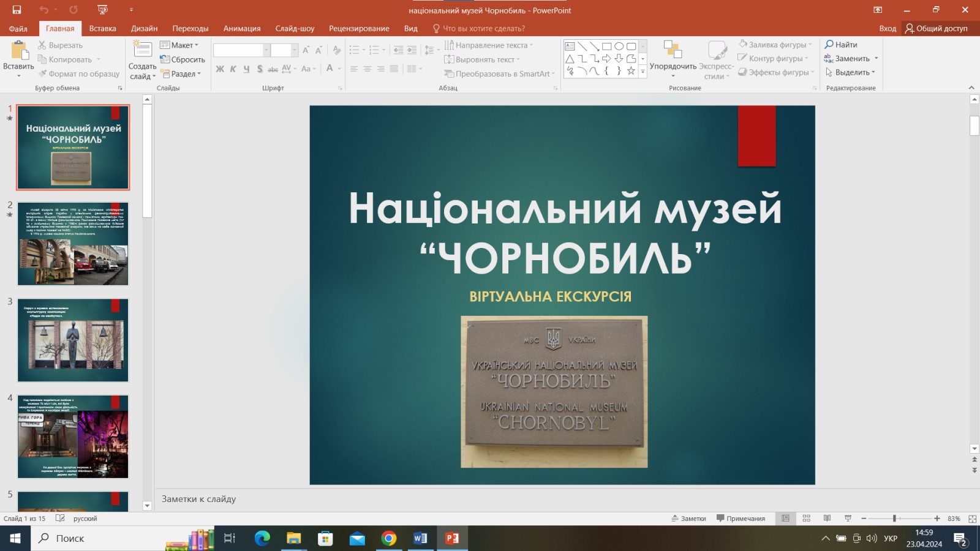Viewport: 980px width, 551px height.
Task: Click the zoom slider handle
Action: [894, 519]
